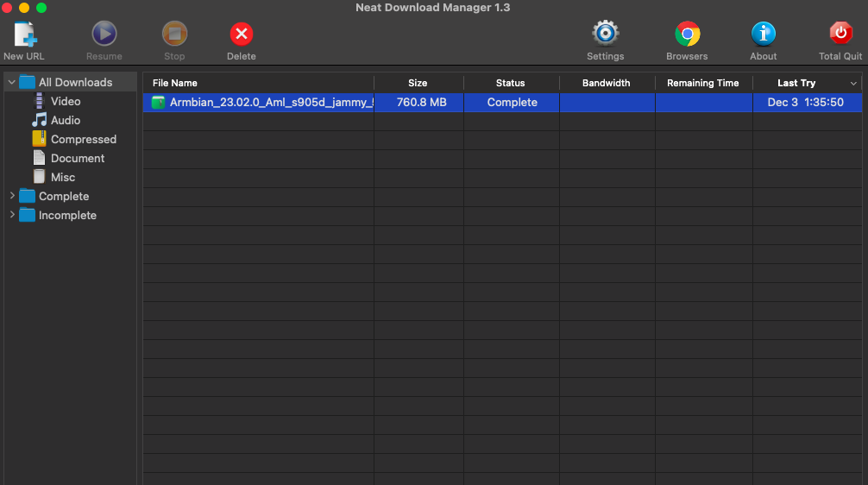Sort by Last Try column header
Image resolution: width=868 pixels, height=485 pixels.
(796, 83)
